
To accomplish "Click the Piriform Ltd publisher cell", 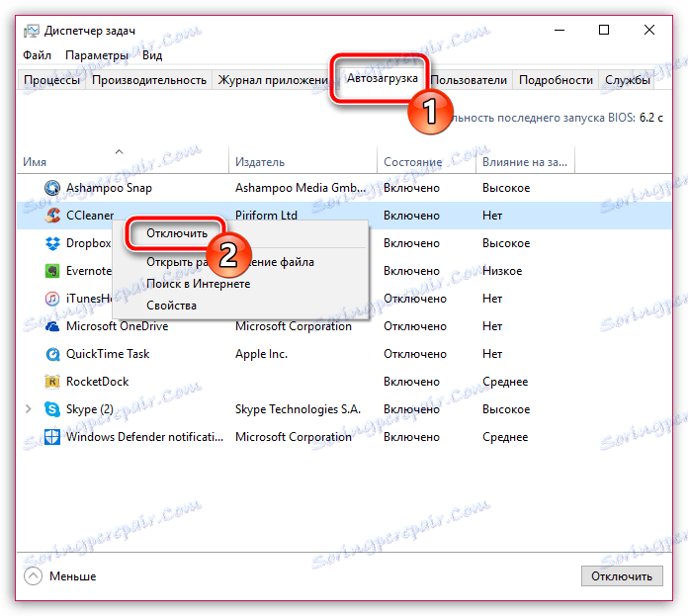I will (266, 216).
